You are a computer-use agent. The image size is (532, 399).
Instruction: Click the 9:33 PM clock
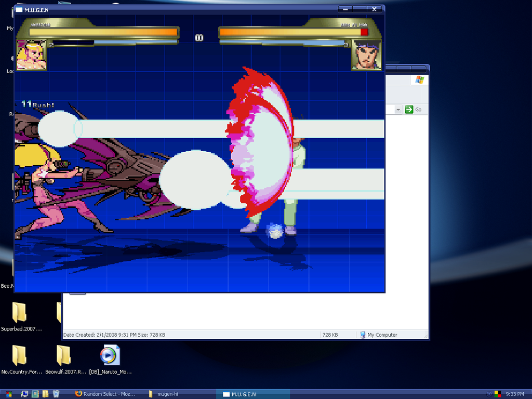(x=515, y=394)
